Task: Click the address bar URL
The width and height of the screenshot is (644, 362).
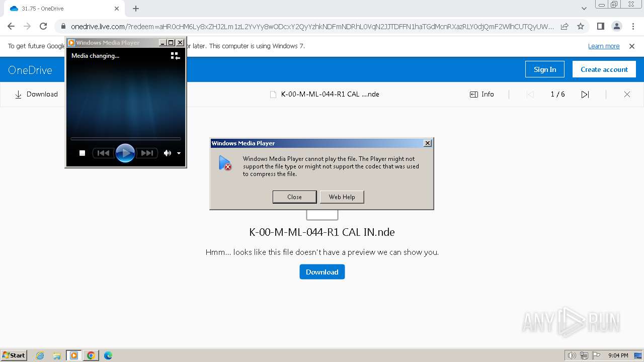Action: [312, 27]
